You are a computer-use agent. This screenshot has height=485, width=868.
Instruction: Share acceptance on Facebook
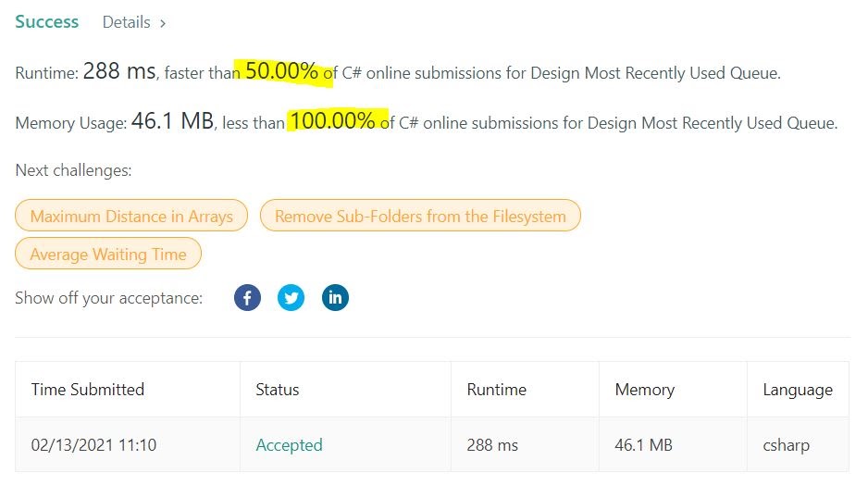point(247,298)
